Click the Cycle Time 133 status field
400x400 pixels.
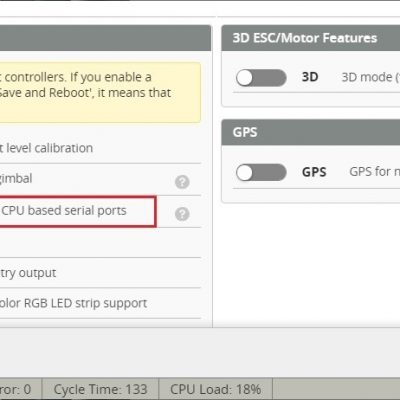coord(100,389)
